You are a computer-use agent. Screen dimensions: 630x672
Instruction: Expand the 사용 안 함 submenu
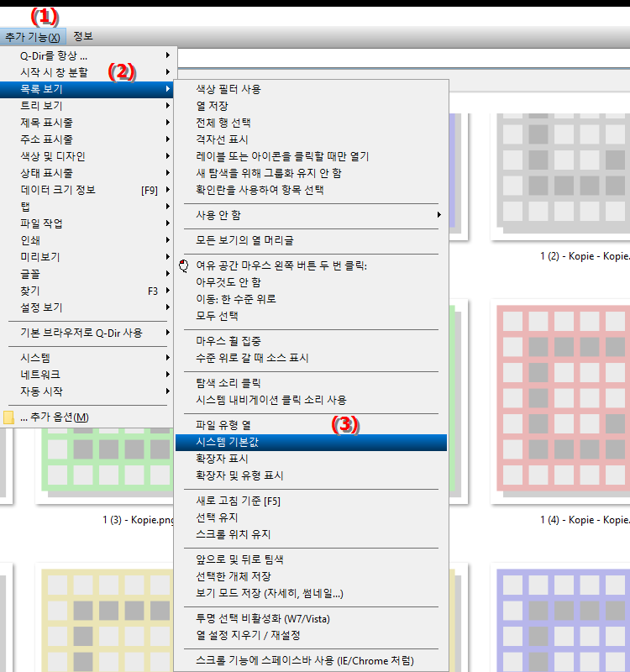pyautogui.click(x=311, y=215)
